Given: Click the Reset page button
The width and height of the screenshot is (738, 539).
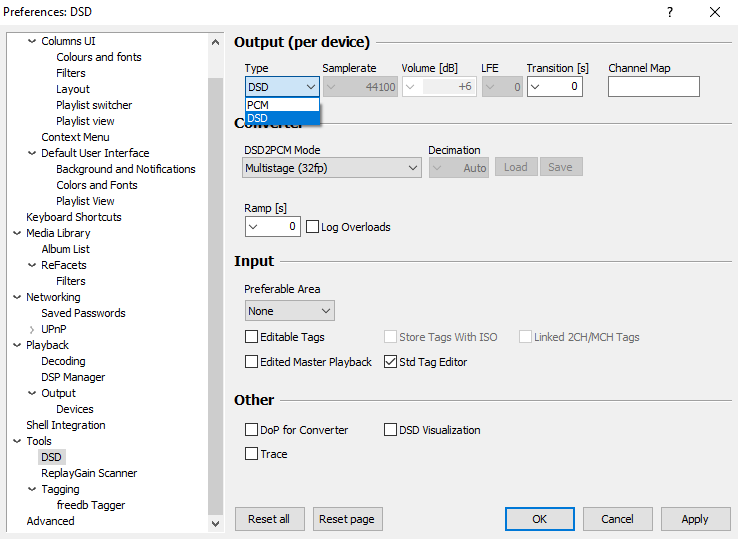Looking at the screenshot, I should pyautogui.click(x=348, y=519).
